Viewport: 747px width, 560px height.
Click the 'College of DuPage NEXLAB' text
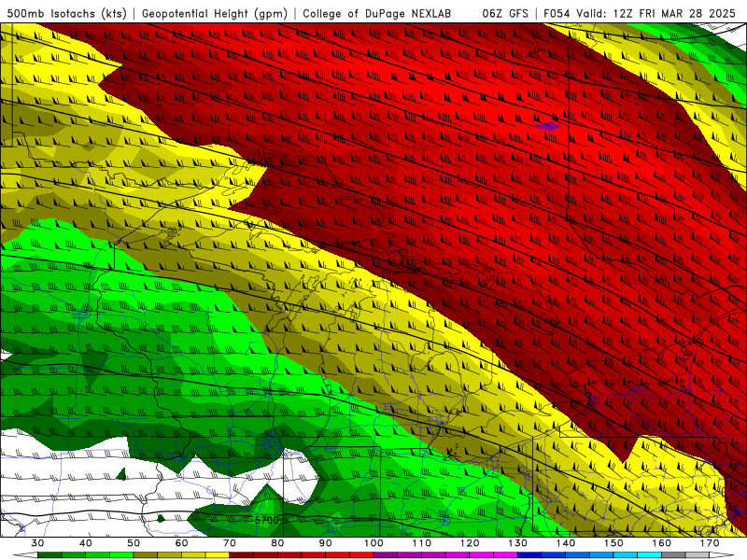pos(377,14)
